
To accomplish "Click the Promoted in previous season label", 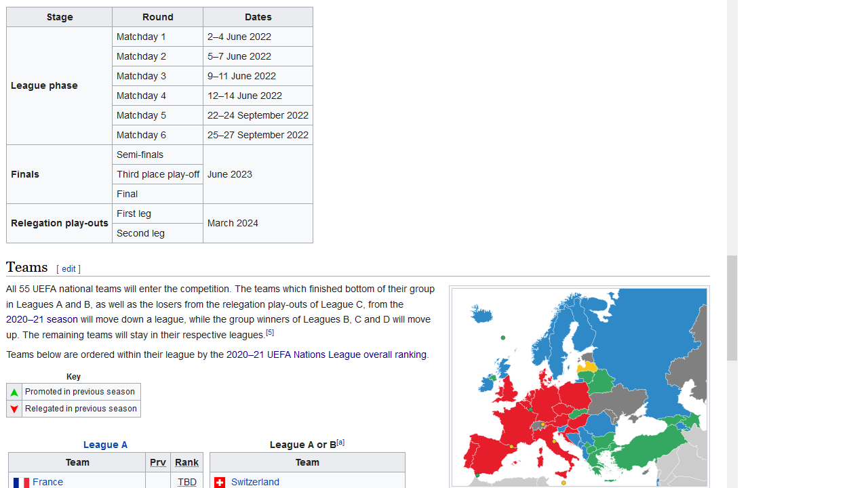I will (80, 392).
